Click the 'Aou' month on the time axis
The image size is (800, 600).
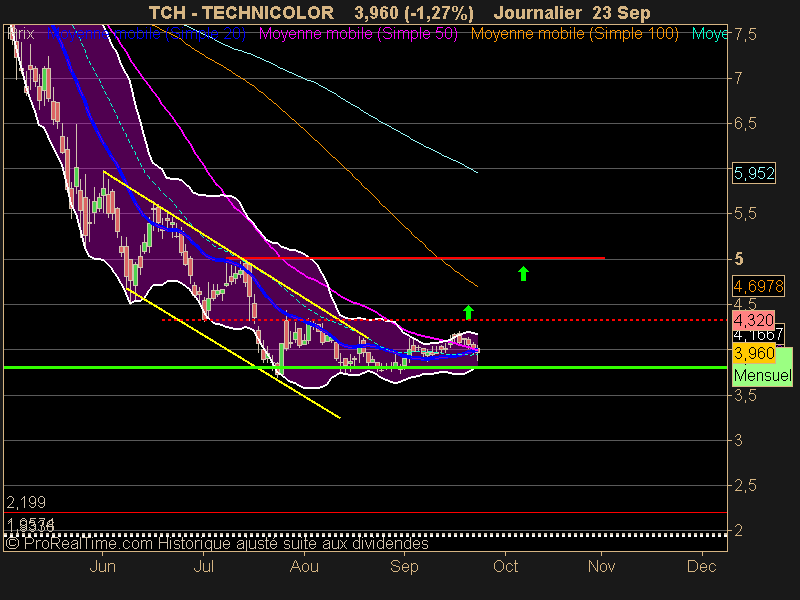(304, 567)
